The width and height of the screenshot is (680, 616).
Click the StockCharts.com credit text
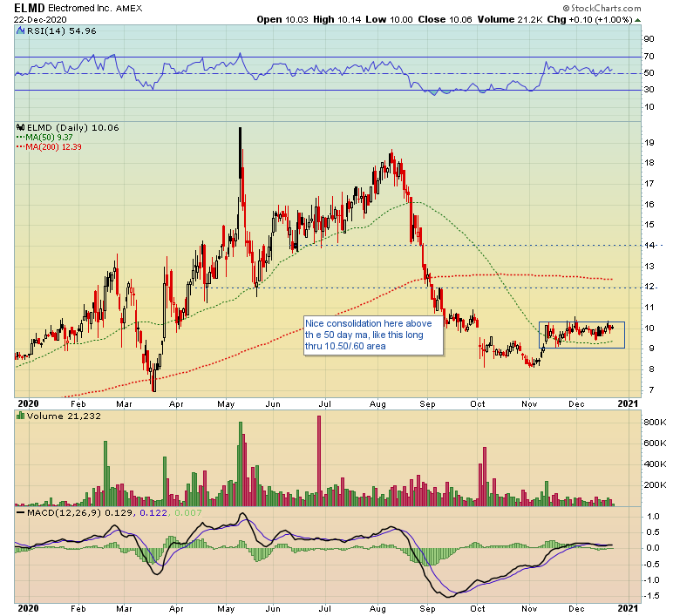click(x=602, y=8)
